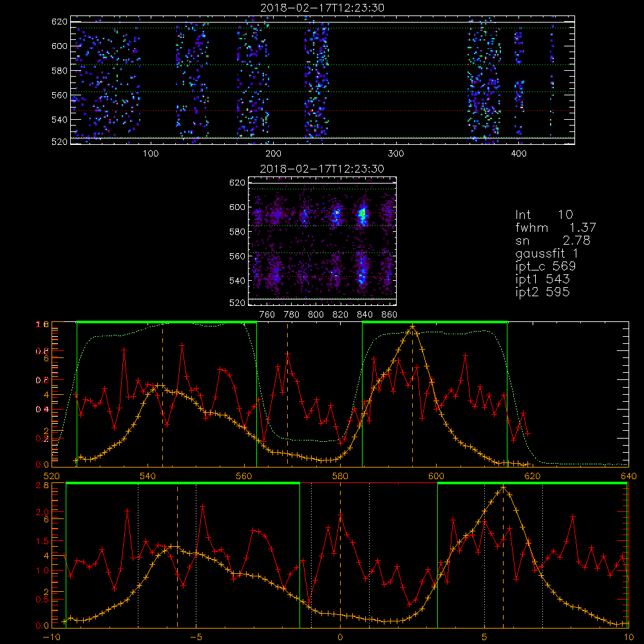Image resolution: width=644 pixels, height=644 pixels.
Task: Click the red 2.8 y-axis label on bottom plot
Action: [43, 485]
